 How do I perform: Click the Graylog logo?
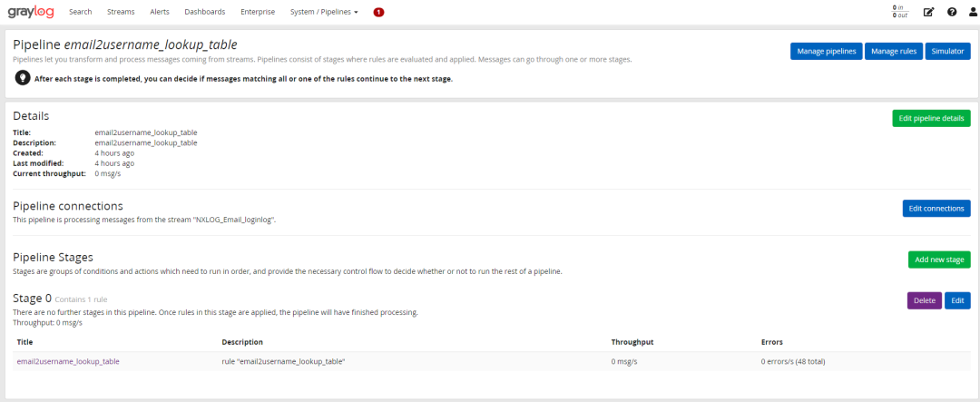[x=30, y=12]
